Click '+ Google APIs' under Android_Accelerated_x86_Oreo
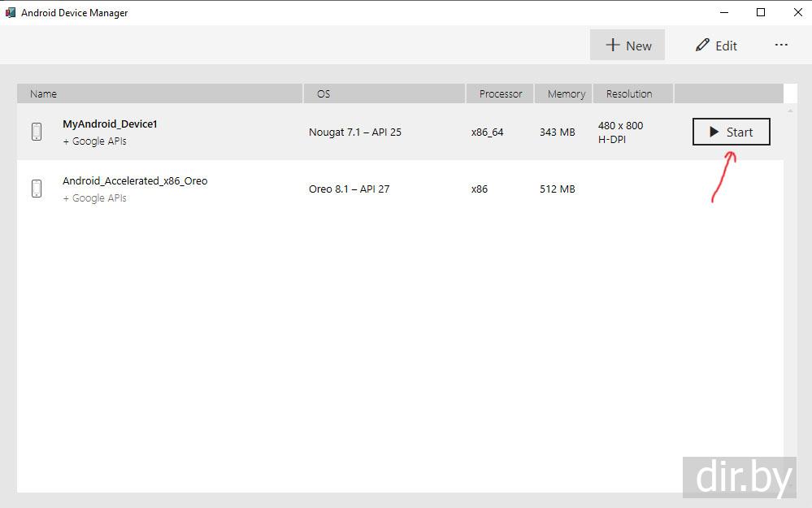 94,198
